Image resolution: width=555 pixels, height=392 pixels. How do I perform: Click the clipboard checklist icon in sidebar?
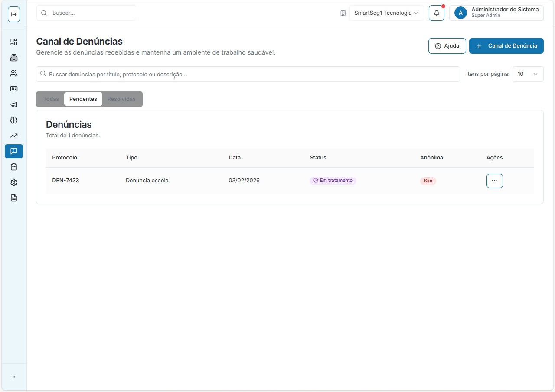click(14, 167)
